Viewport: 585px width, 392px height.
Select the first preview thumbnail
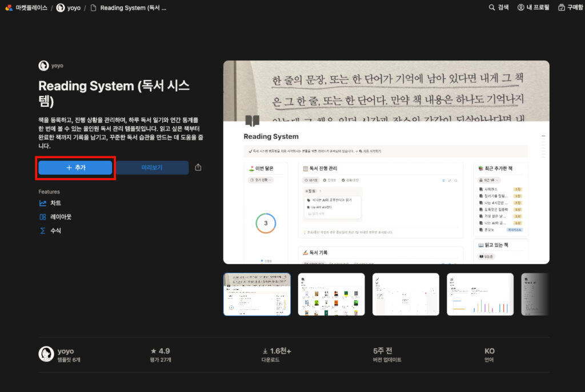coord(257,294)
